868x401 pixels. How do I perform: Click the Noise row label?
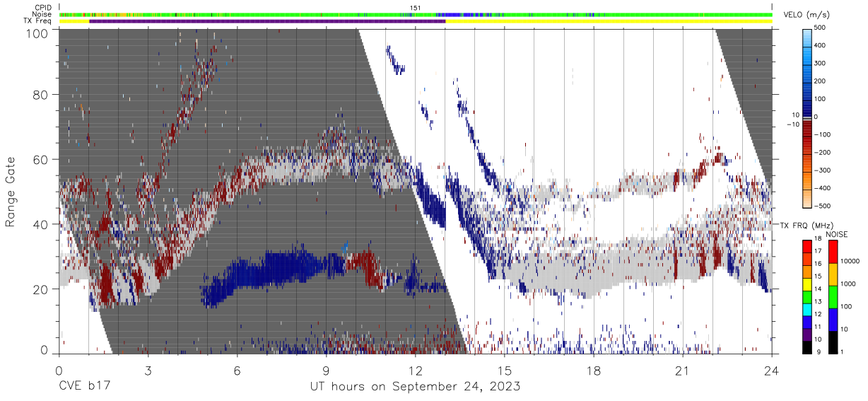coord(43,14)
